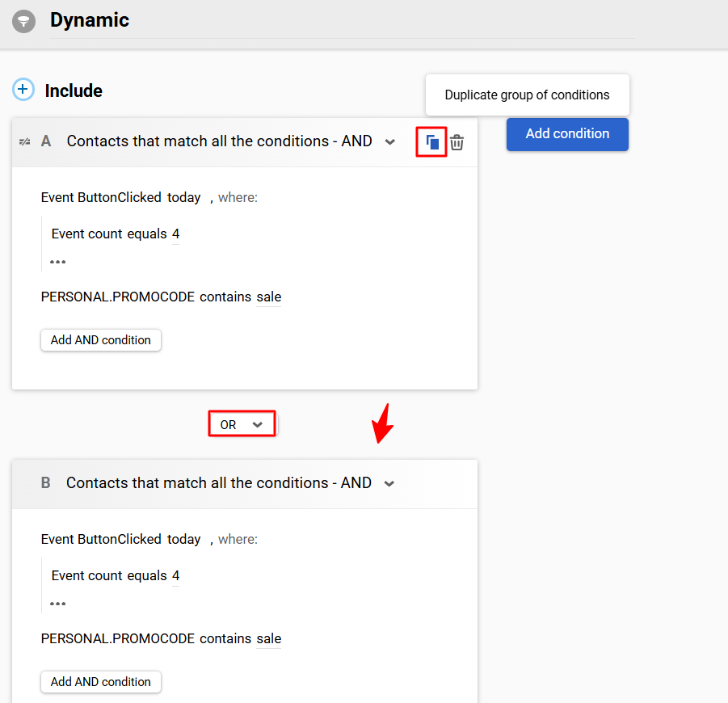Open the OR operator dropdown between groups
Screen dimensions: 728x703
click(242, 424)
